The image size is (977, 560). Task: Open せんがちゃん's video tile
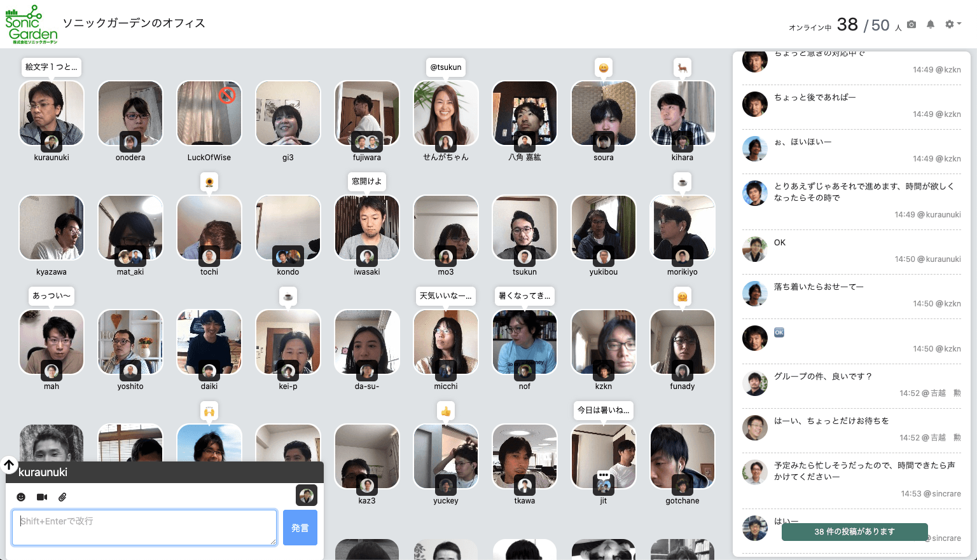point(446,113)
